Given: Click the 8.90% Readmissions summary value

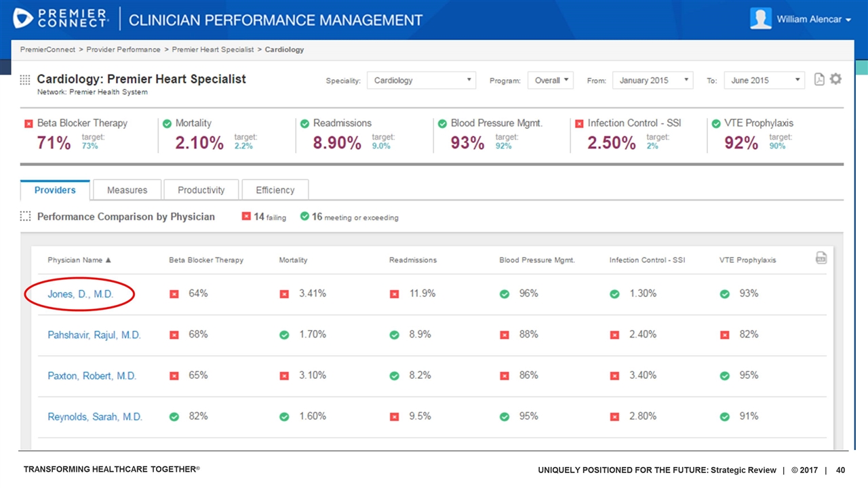Looking at the screenshot, I should pyautogui.click(x=337, y=143).
